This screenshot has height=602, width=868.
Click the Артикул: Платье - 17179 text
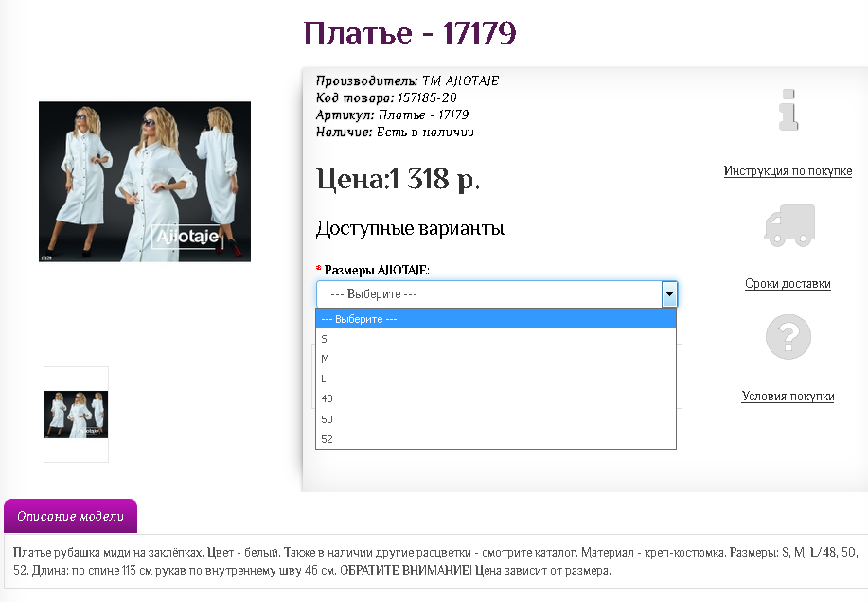tap(393, 115)
